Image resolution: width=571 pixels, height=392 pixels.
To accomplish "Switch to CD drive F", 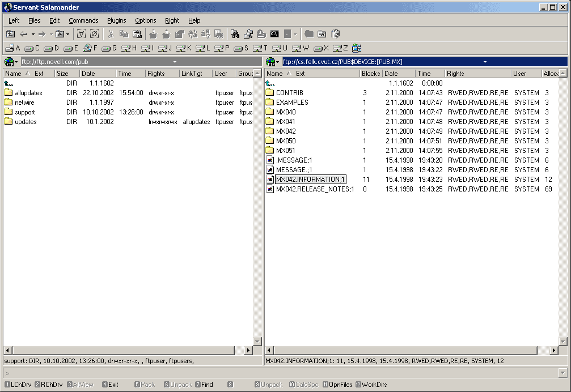I will (x=90, y=48).
